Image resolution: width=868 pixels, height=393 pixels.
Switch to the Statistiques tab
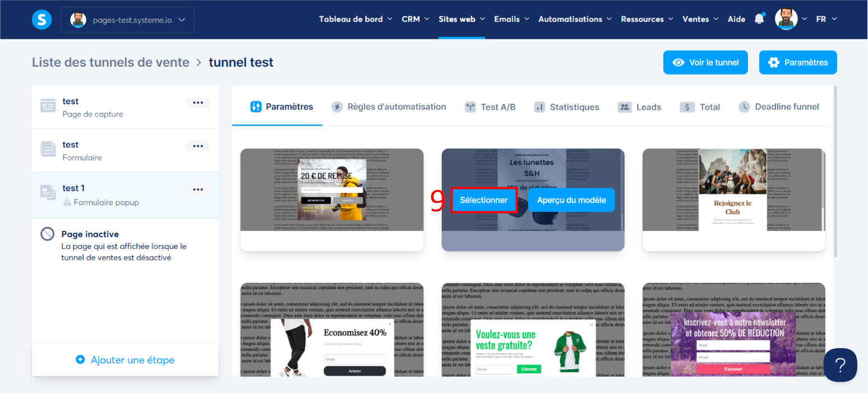(x=567, y=107)
